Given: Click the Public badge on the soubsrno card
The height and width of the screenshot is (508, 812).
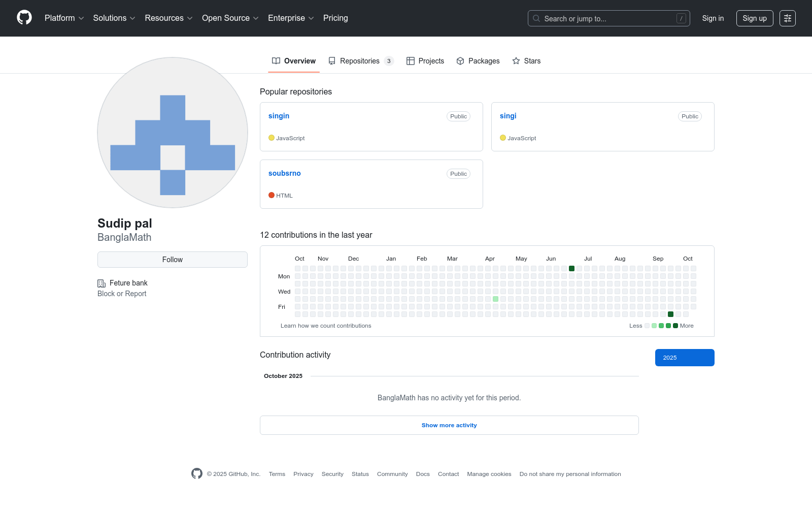Looking at the screenshot, I should [458, 174].
